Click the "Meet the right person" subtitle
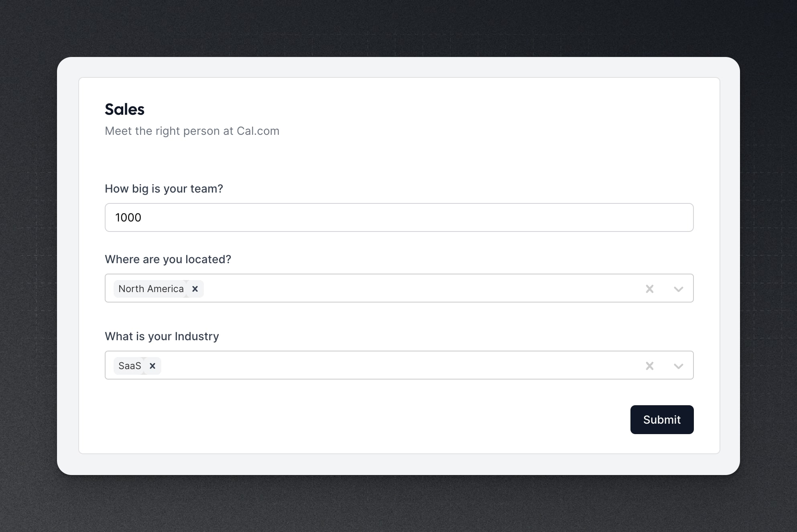Screen dimensions: 797x532 [x=192, y=131]
